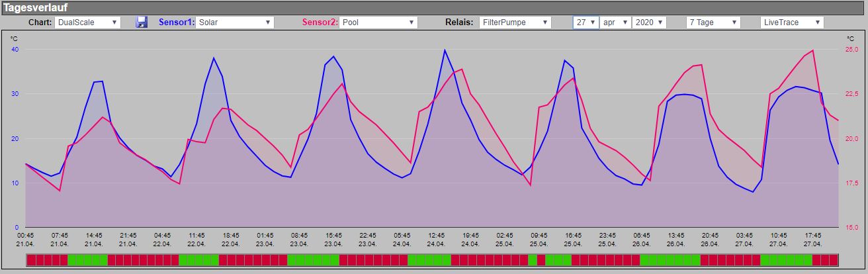
Task: Open the 7 Tage range dropdown
Action: [x=713, y=22]
